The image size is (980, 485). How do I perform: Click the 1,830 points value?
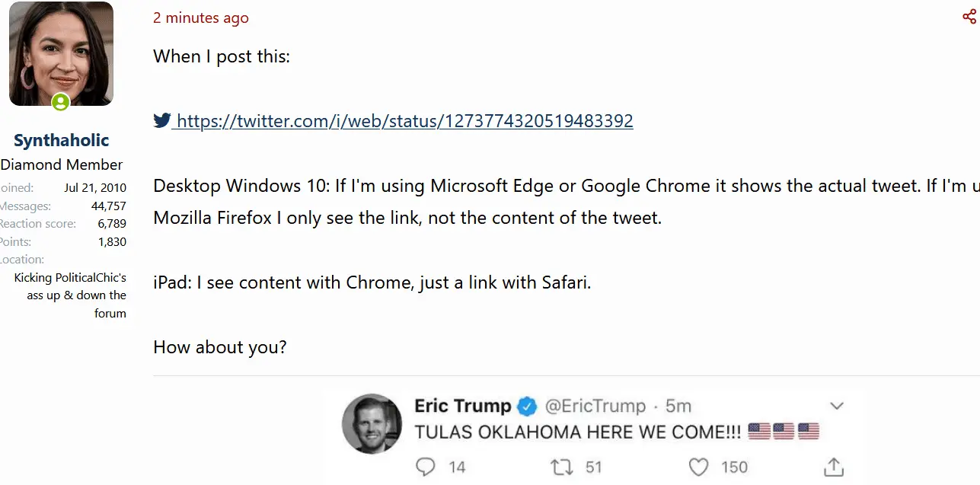coord(112,242)
